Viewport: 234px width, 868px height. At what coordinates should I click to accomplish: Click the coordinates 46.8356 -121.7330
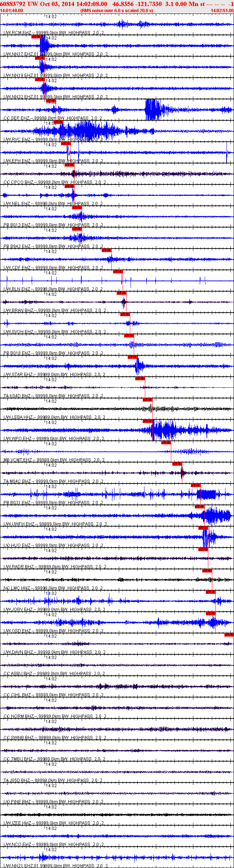137,4
